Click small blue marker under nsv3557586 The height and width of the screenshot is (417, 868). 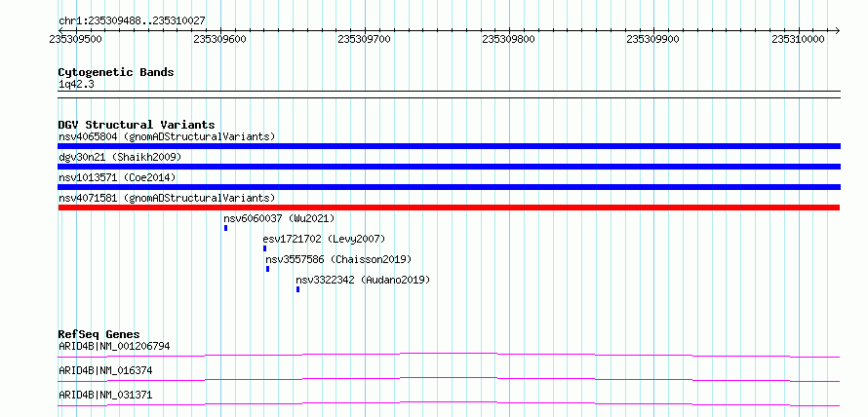[x=267, y=269]
